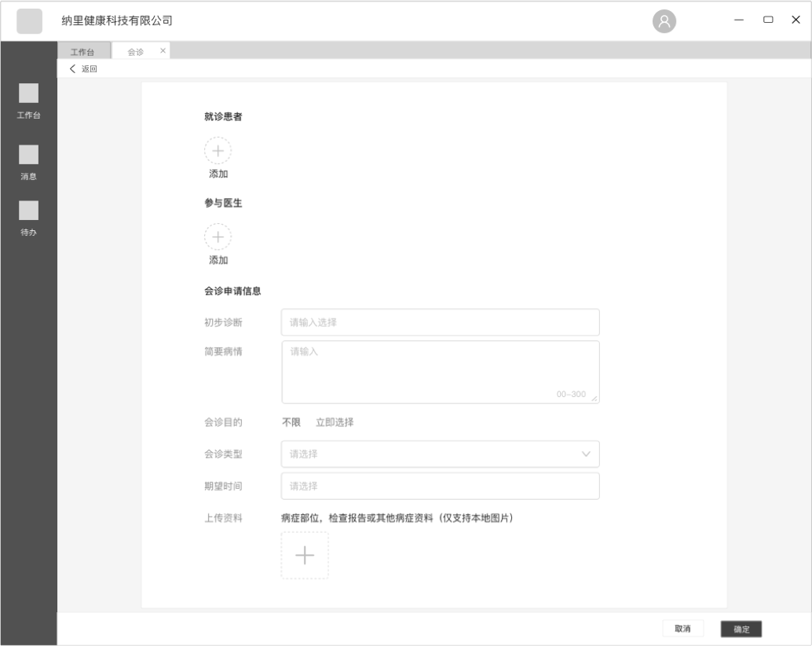
Task: Open the 初步诊断 selection field
Action: pyautogui.click(x=440, y=322)
